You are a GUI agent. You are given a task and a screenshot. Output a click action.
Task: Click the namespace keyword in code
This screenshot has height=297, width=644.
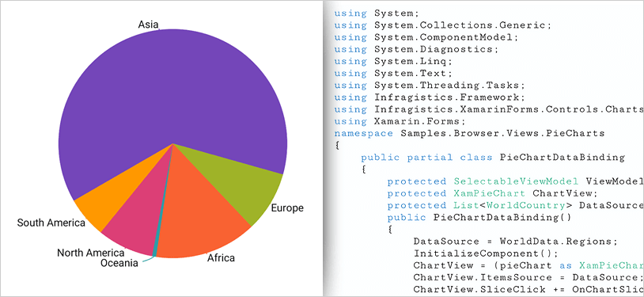point(364,133)
